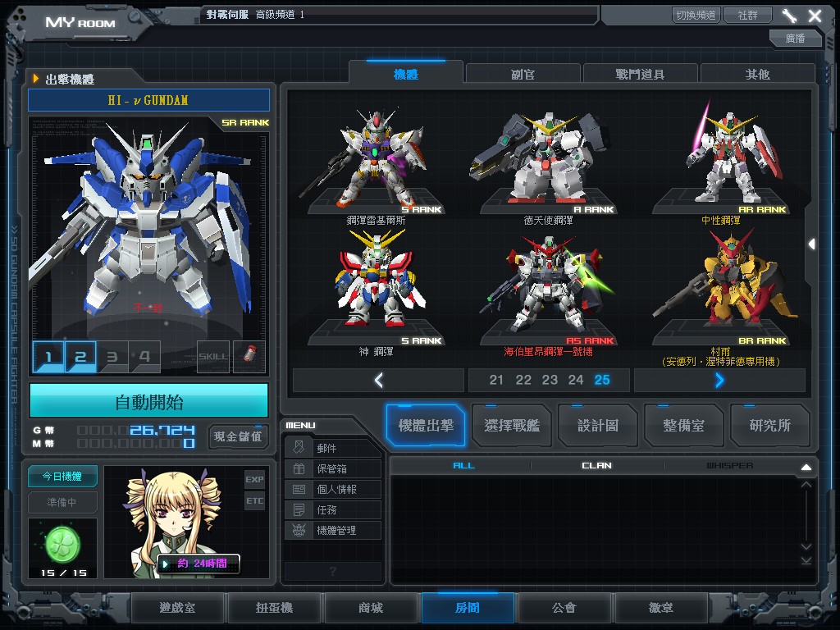This screenshot has height=630, width=840.
Task: Click the 切換頻道 switch channel button
Action: pos(696,16)
